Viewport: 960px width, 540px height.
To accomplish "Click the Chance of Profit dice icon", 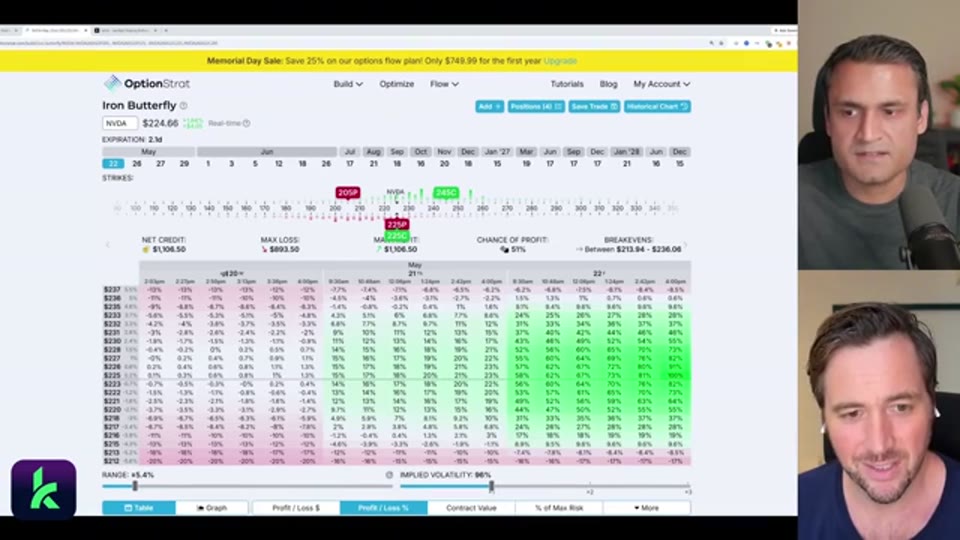I will point(504,250).
